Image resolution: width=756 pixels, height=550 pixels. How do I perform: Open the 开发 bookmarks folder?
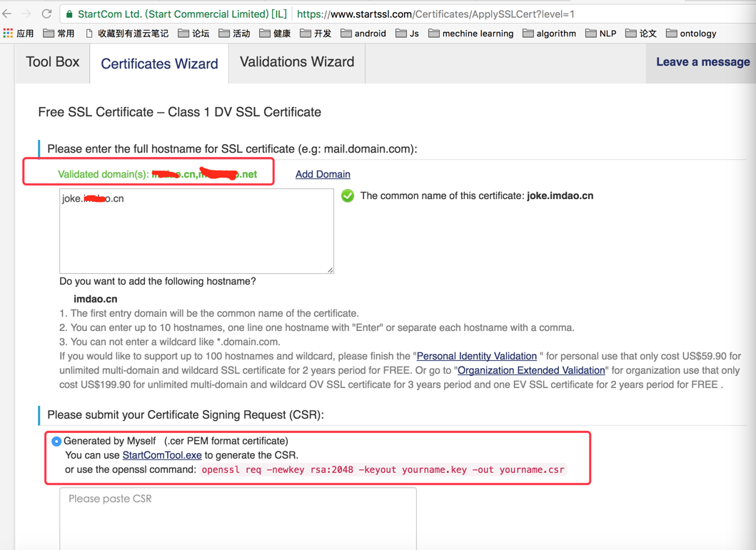tap(316, 34)
